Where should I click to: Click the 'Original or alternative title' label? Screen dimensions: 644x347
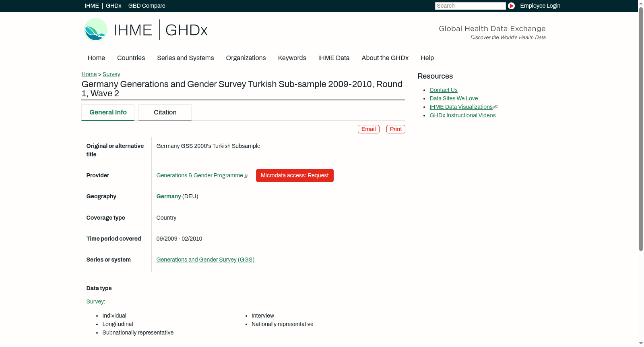point(115,150)
